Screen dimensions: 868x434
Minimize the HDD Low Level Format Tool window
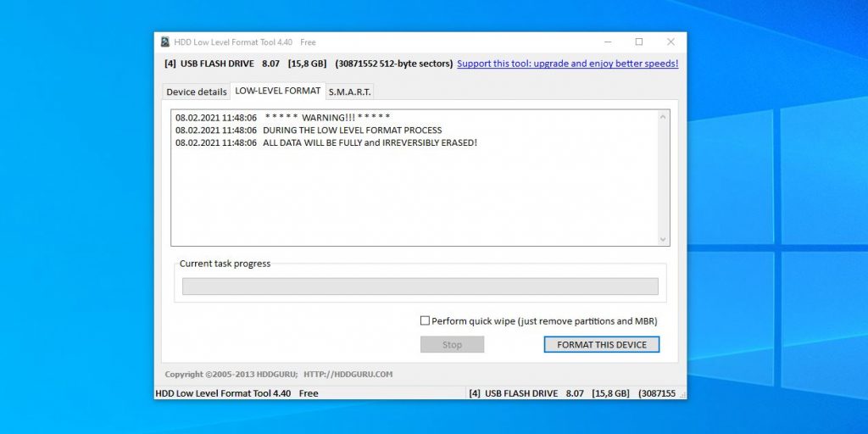(608, 42)
